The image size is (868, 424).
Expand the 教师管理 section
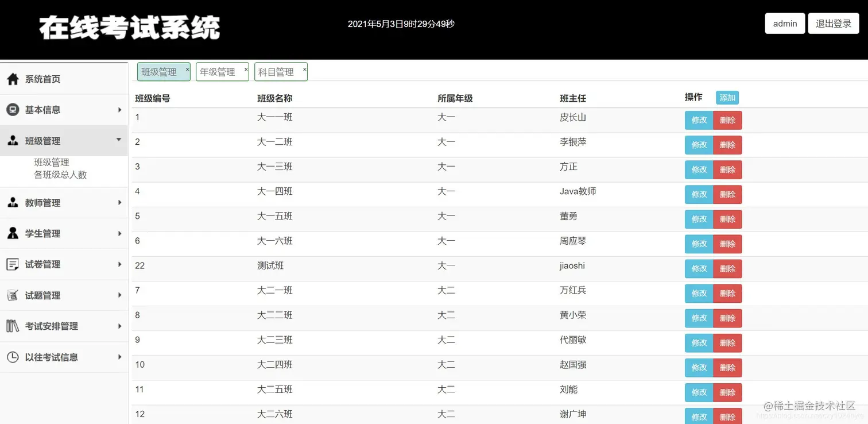point(119,202)
